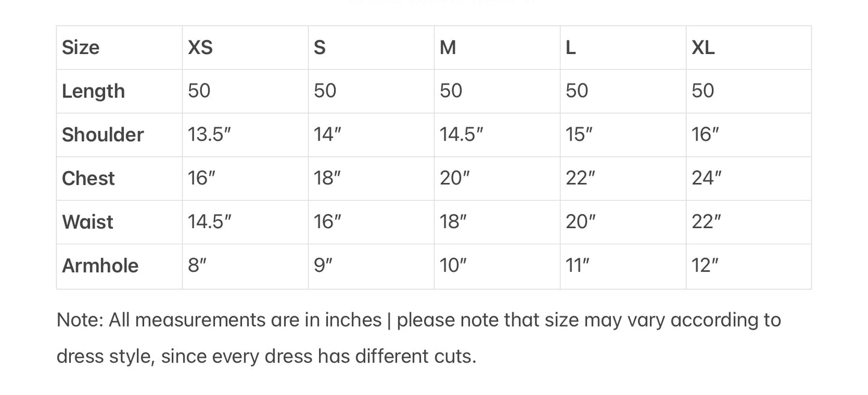The width and height of the screenshot is (868, 395).
Task: Click the XS size column header
Action: pos(200,47)
